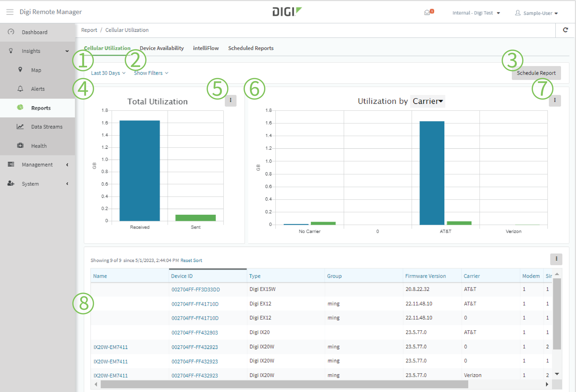Image resolution: width=576 pixels, height=392 pixels.
Task: Click the Report breadcrumb link
Action: click(89, 30)
